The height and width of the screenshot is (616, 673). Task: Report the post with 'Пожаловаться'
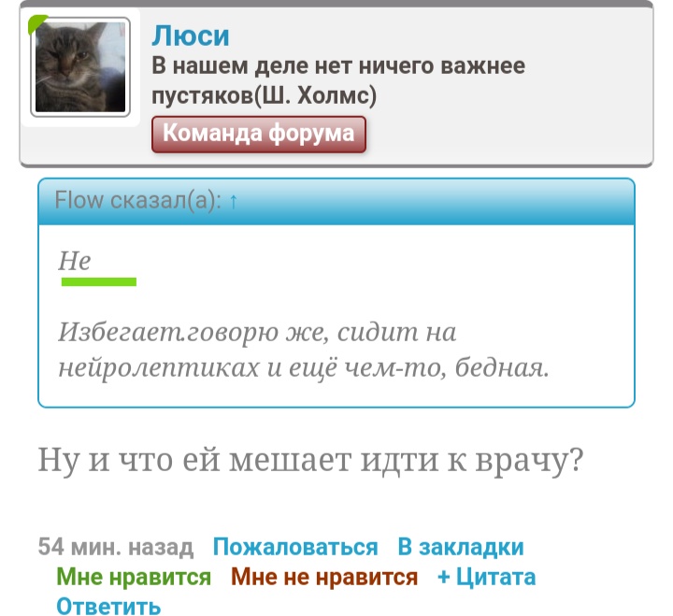[295, 547]
